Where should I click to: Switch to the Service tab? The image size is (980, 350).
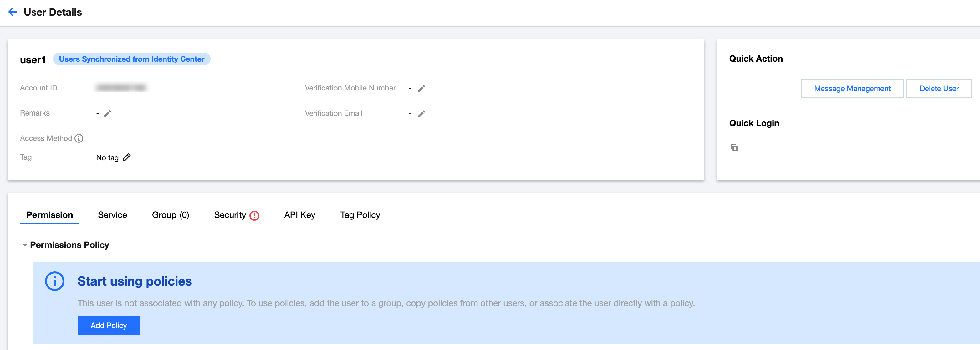click(x=112, y=214)
